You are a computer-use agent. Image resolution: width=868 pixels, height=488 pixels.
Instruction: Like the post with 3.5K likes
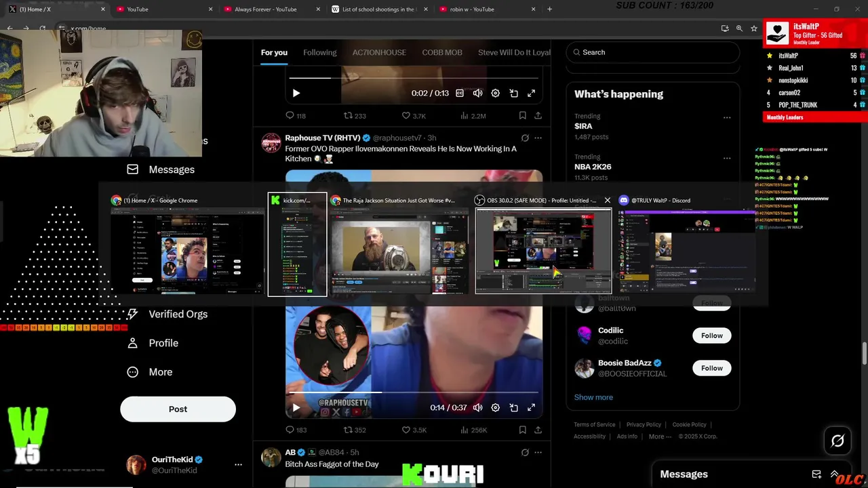pos(414,430)
